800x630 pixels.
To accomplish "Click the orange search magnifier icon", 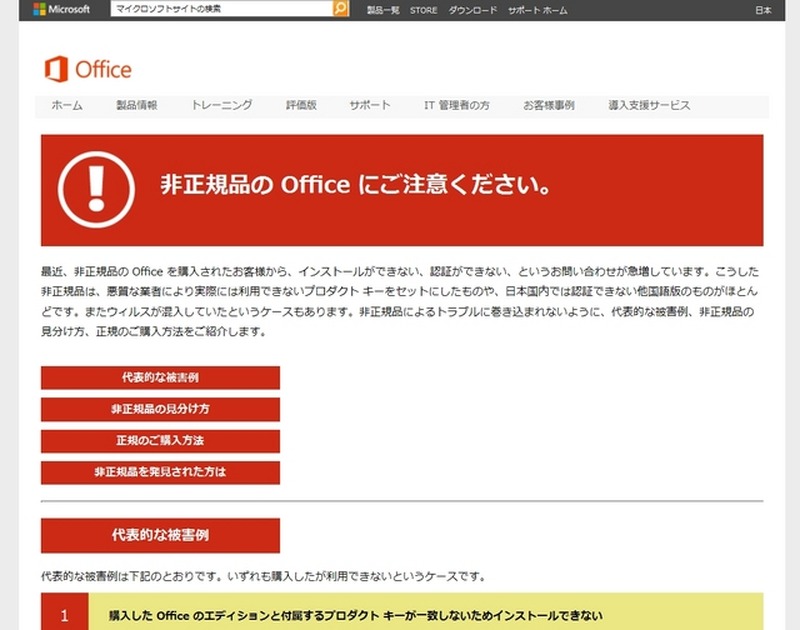I will (x=340, y=9).
